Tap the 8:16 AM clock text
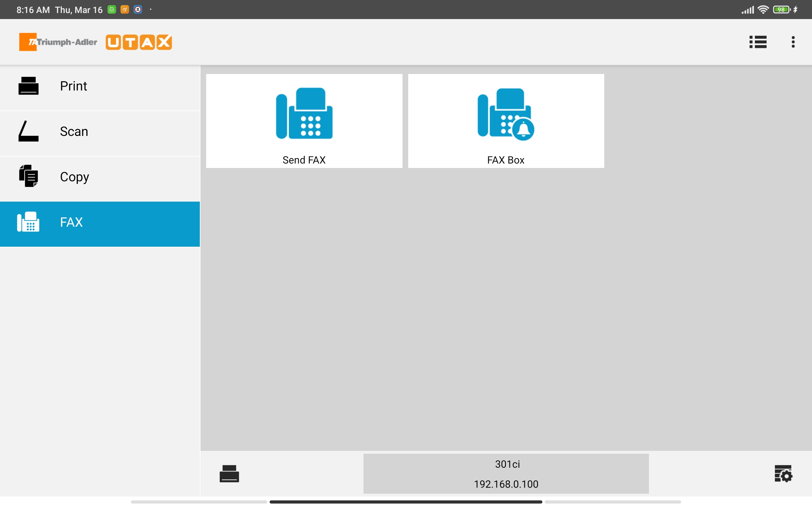Screen dimensions: 812x508 point(33,10)
